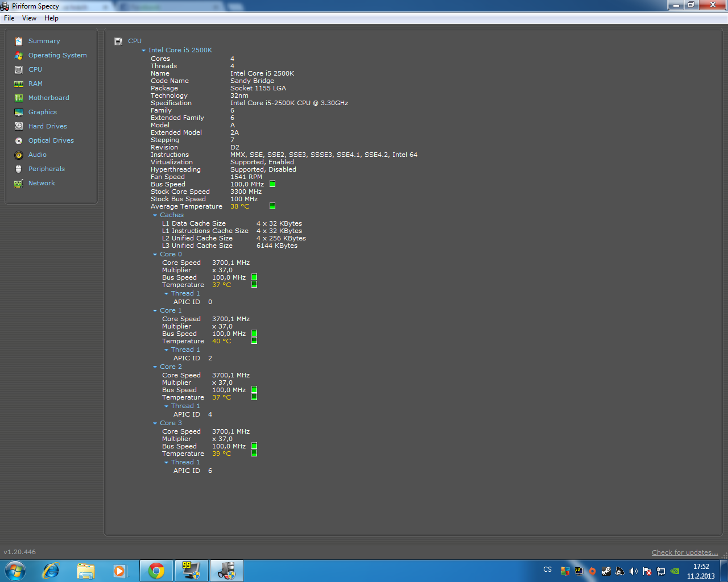Open the Operating System section icon
This screenshot has height=582, width=728.
tap(19, 55)
